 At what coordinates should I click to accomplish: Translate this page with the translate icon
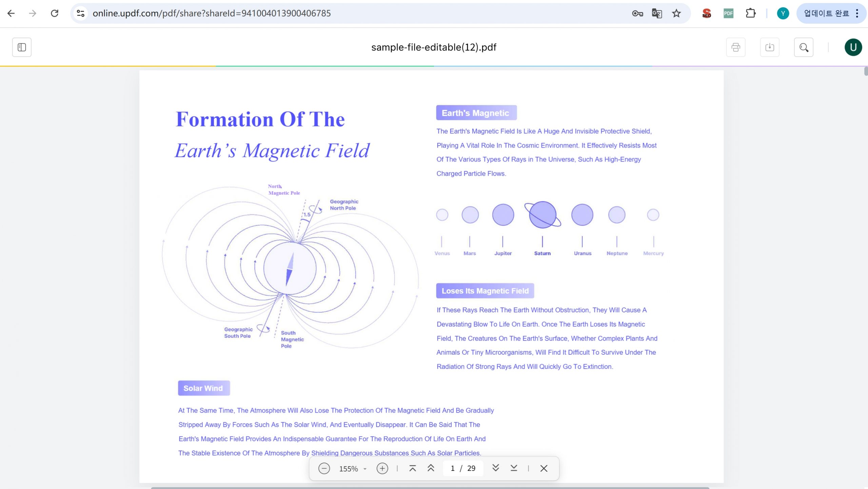pos(657,13)
